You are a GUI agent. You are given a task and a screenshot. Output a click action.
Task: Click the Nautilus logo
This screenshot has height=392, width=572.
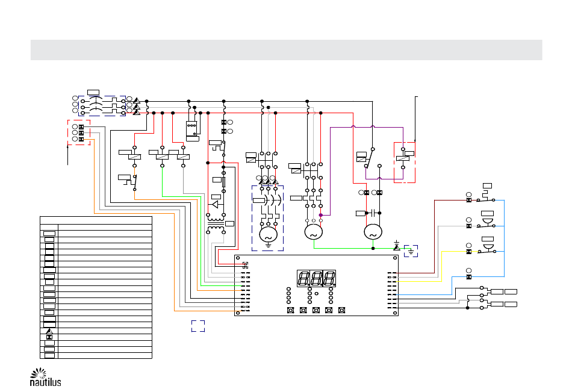pos(45,377)
